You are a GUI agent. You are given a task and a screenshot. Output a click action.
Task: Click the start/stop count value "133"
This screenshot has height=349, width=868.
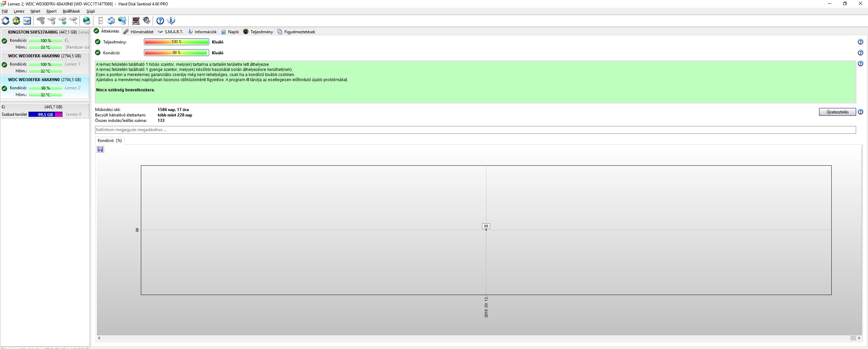(x=161, y=121)
